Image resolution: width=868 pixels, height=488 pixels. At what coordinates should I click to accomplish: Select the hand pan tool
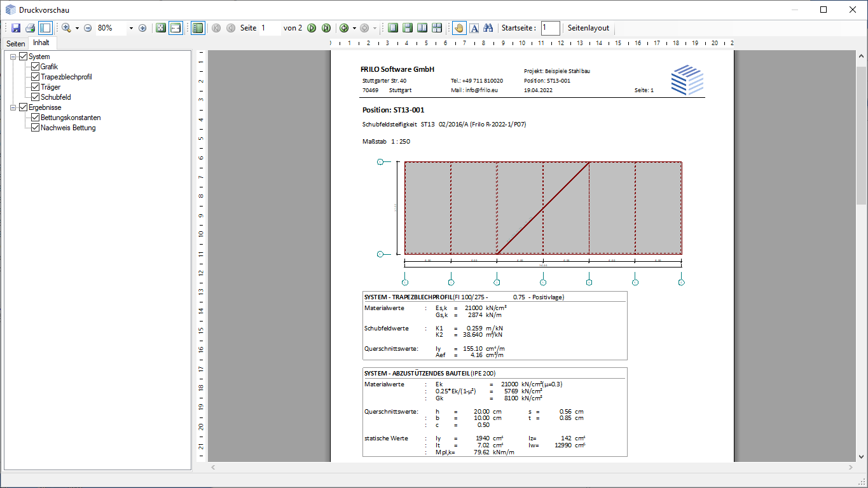459,28
